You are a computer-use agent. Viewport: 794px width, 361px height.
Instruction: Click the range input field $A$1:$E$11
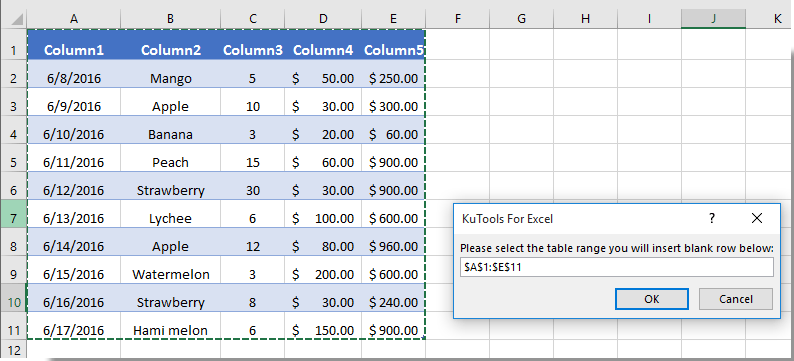[617, 267]
